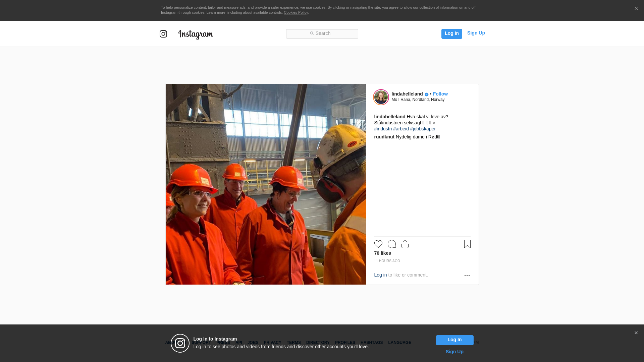Click the heart like icon
This screenshot has width=644, height=362.
378,244
